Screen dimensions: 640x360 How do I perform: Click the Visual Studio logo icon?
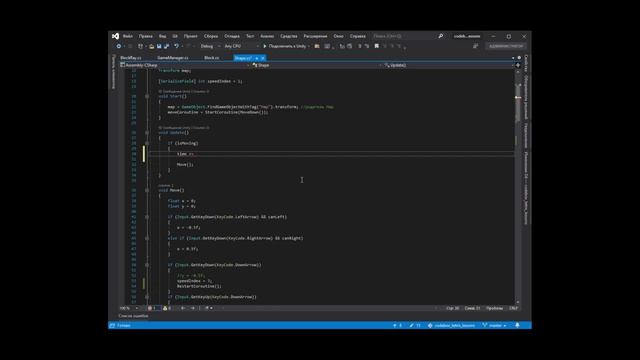pos(116,36)
